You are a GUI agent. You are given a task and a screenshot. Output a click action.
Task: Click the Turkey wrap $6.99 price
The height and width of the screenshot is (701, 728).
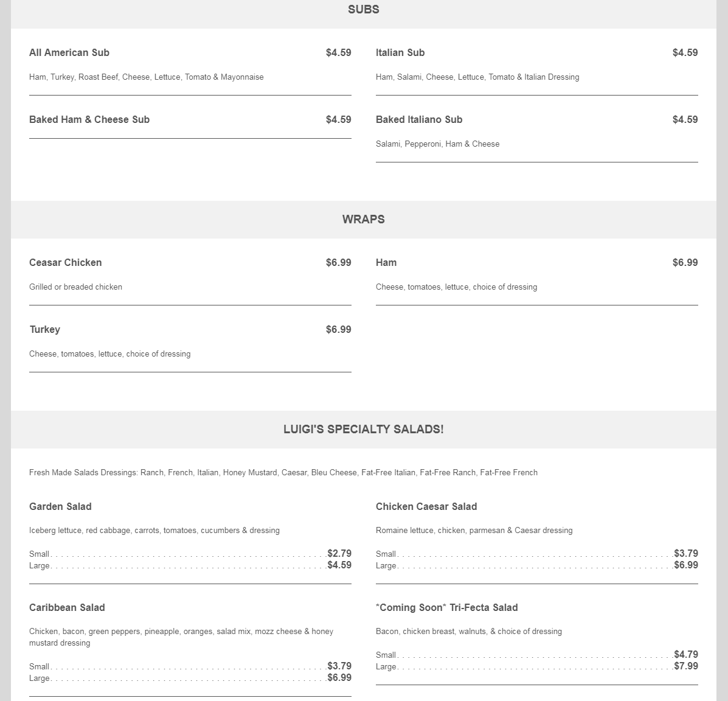[x=338, y=329]
